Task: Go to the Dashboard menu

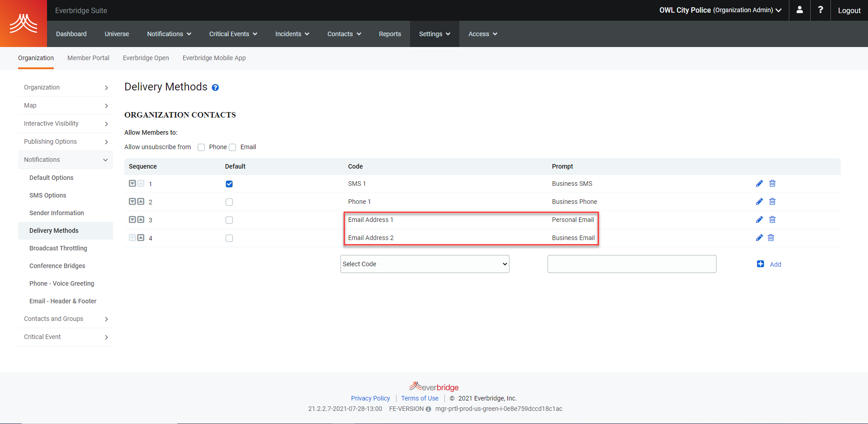Action: [71, 34]
